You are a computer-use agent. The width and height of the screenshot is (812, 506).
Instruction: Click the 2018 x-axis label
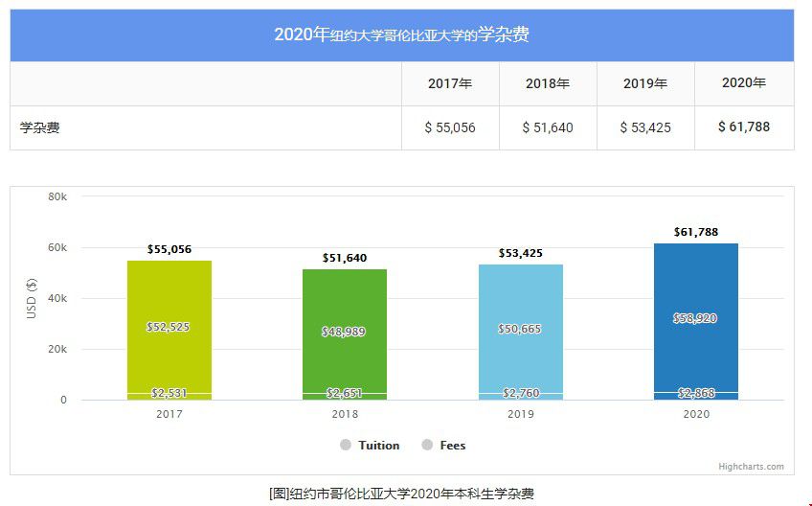tap(345, 414)
